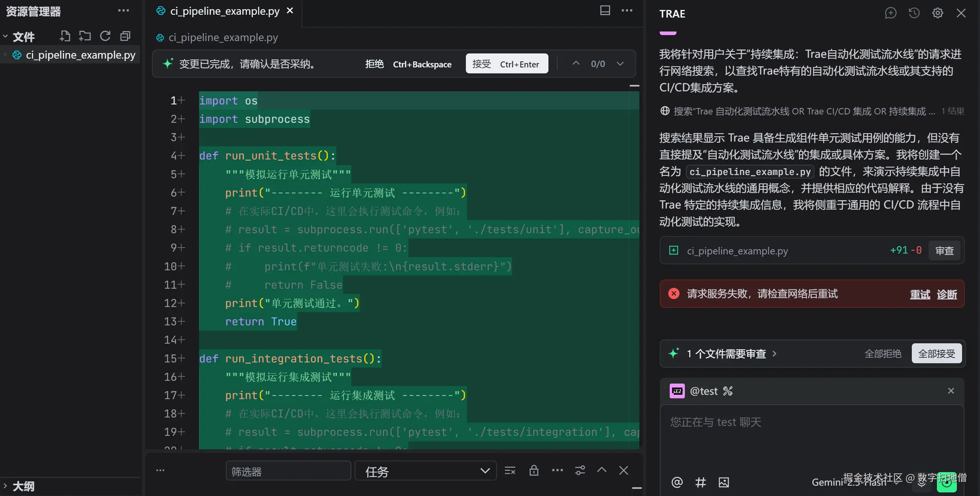Screen dimensions: 980x496
Task: Toggle split editor layout icon
Action: coord(605,10)
